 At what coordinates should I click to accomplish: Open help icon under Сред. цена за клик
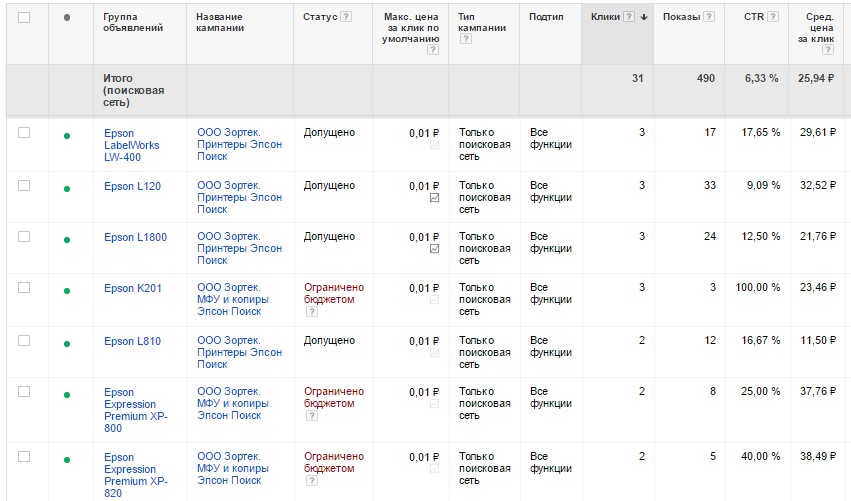click(828, 50)
